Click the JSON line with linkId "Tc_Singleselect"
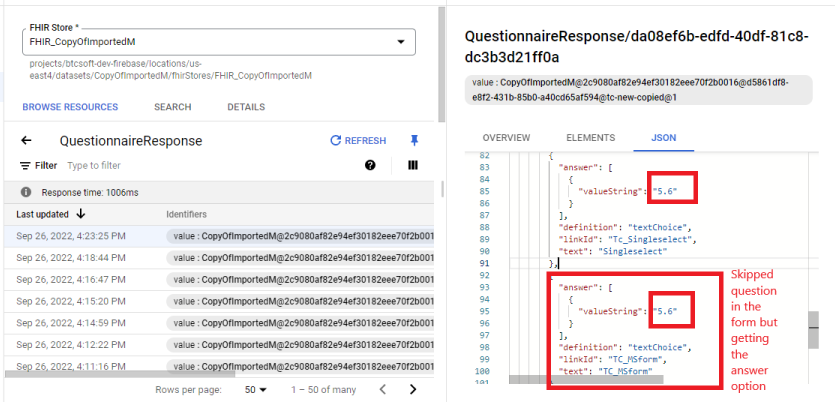 click(627, 240)
